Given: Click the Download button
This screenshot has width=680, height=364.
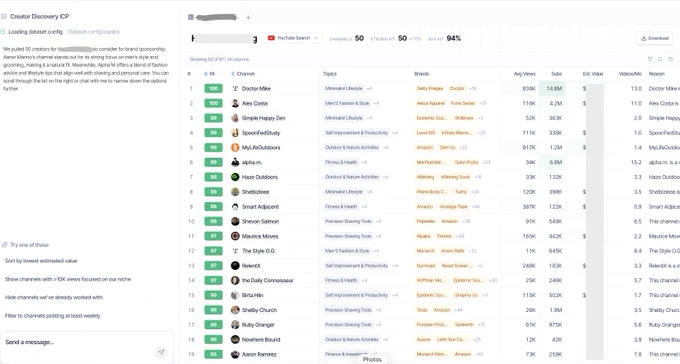Looking at the screenshot, I should [x=655, y=38].
